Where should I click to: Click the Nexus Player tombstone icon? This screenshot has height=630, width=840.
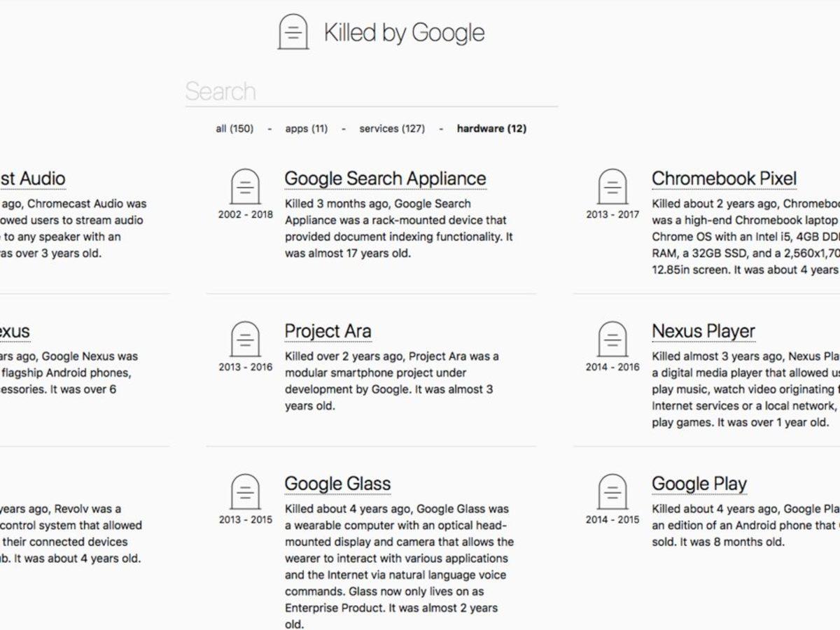pos(611,339)
